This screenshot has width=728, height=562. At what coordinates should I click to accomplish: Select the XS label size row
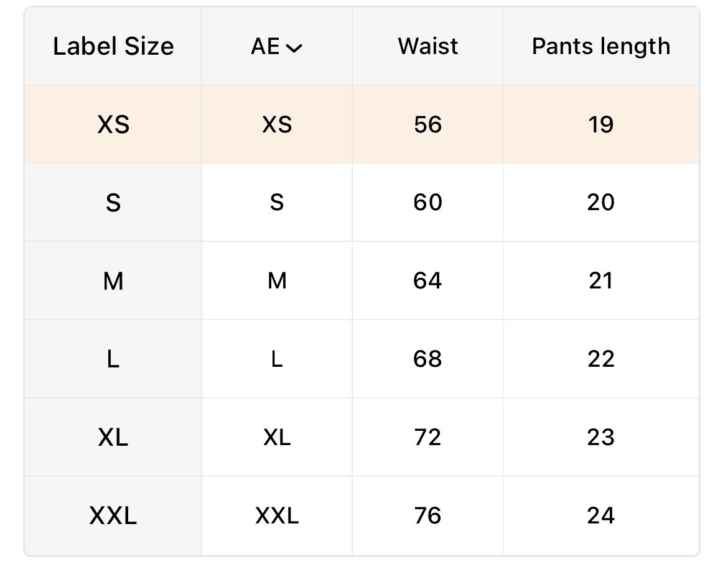click(x=113, y=125)
